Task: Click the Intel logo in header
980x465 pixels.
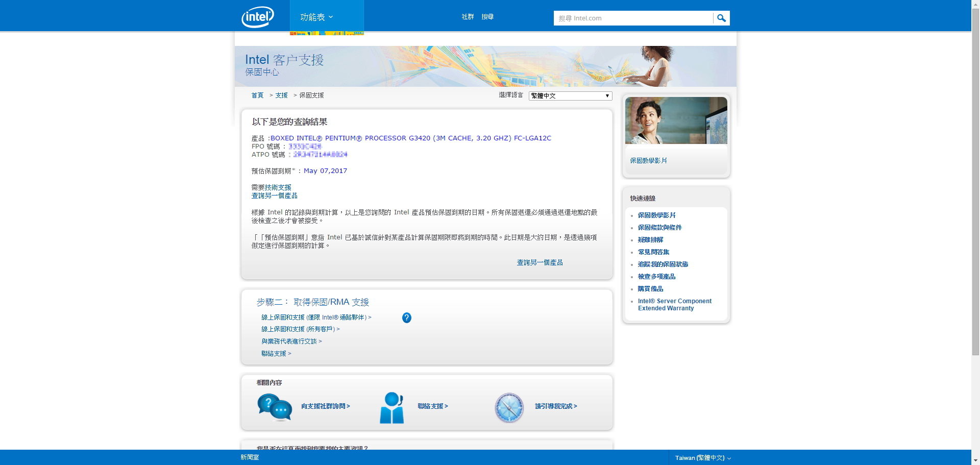Action: [x=258, y=17]
